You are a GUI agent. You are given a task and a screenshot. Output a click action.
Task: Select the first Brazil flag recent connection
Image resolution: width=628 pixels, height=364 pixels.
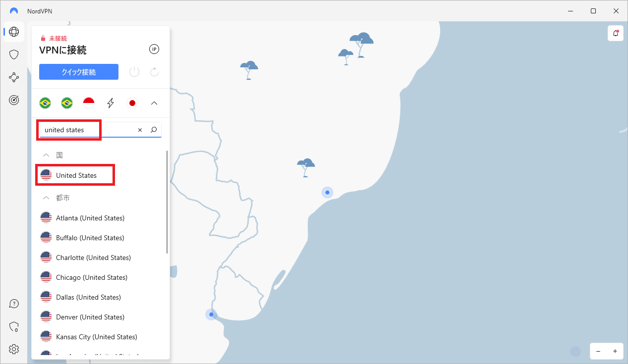coord(45,103)
